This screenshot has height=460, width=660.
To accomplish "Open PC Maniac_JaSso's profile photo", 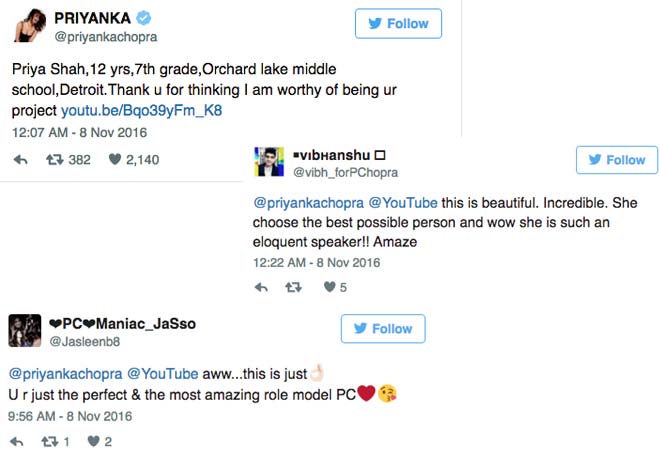I will [x=24, y=331].
